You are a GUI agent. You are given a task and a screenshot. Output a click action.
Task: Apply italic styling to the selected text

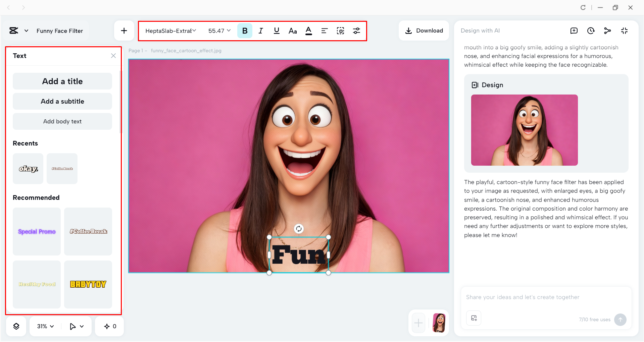[x=261, y=31]
